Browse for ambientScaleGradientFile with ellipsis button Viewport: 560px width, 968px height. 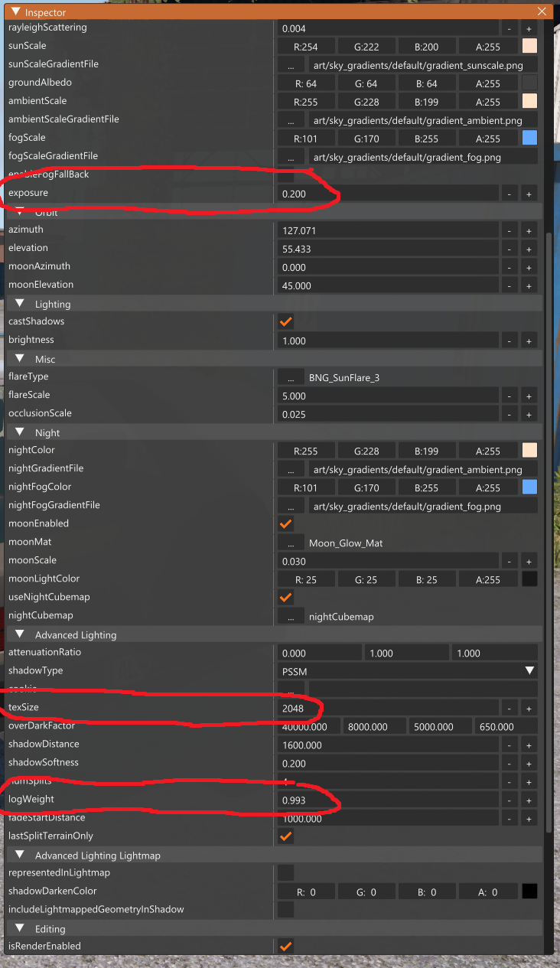[291, 120]
